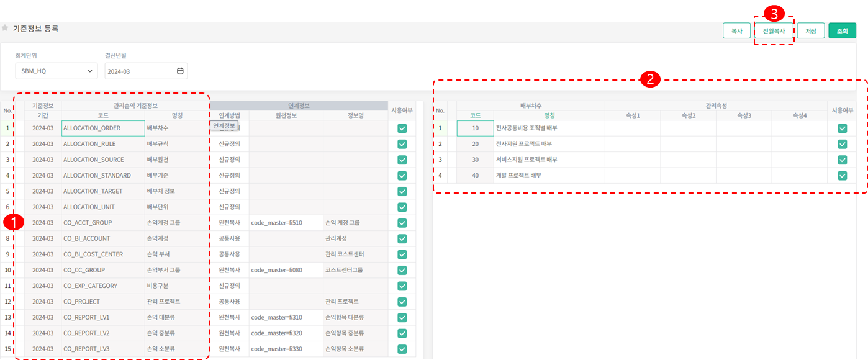Uncheck 사용여부 for 전사공통비용 조직별 배부
868x360 pixels.
[842, 128]
